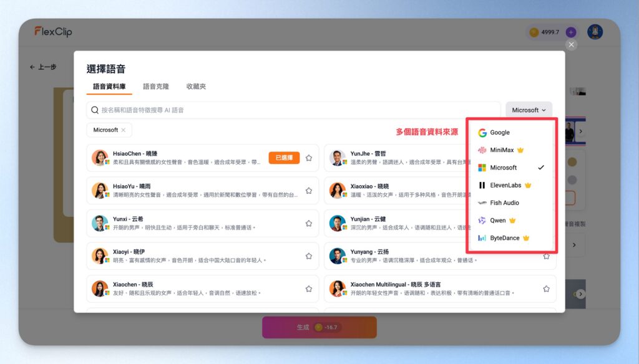639x364 pixels.
Task: Remove the Microsoft filter tag
Action: [x=124, y=130]
